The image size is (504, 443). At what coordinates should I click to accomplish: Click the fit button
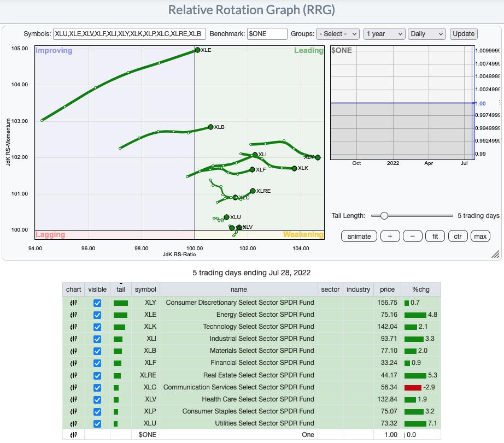[435, 237]
